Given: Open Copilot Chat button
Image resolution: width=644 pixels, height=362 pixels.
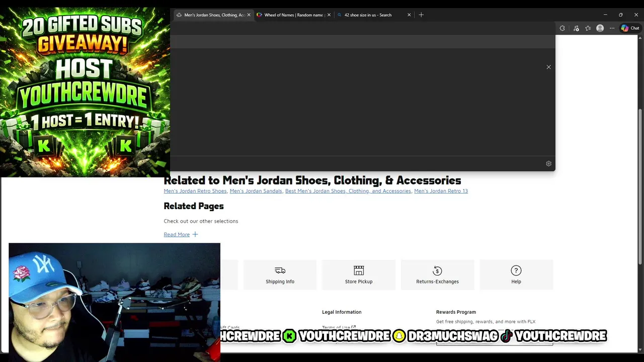Looking at the screenshot, I should tap(630, 28).
